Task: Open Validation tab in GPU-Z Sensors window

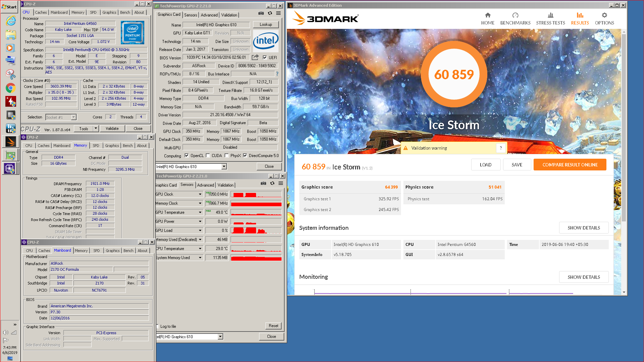Action: [226, 185]
